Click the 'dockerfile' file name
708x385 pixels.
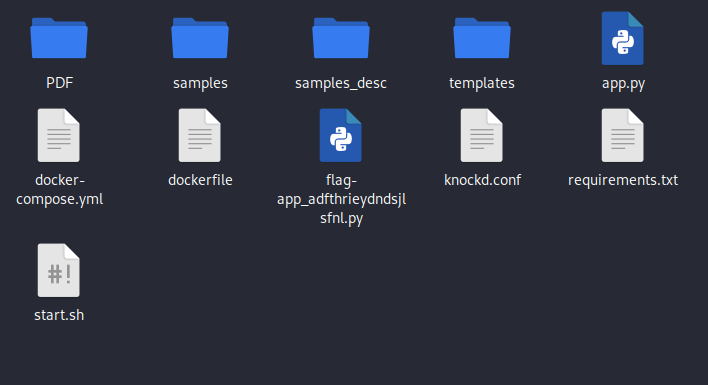[x=200, y=180]
